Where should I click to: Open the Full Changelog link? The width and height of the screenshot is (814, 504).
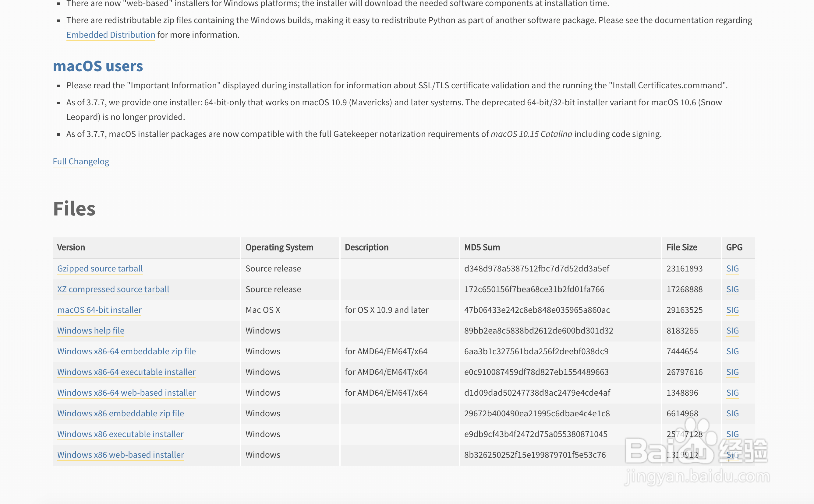[81, 161]
